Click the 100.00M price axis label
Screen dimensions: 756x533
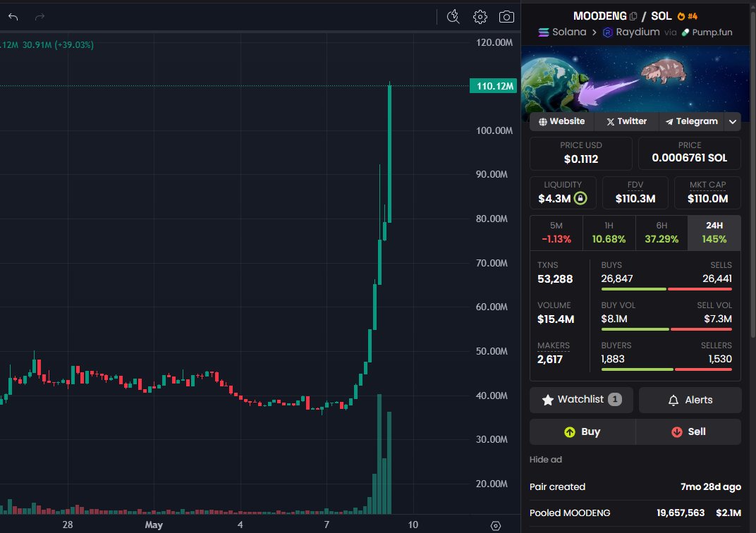(494, 130)
